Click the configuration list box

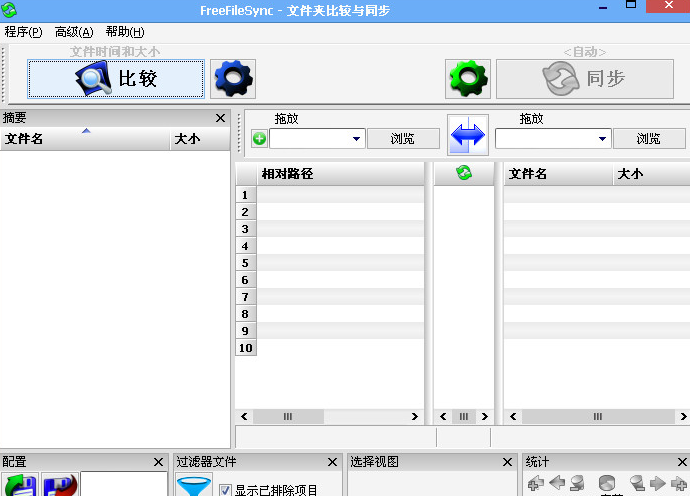tap(124, 484)
